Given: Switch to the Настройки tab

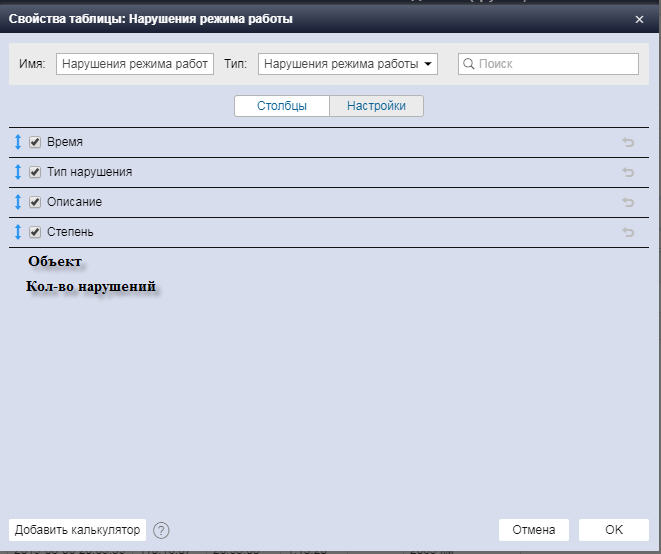Looking at the screenshot, I should (x=376, y=106).
